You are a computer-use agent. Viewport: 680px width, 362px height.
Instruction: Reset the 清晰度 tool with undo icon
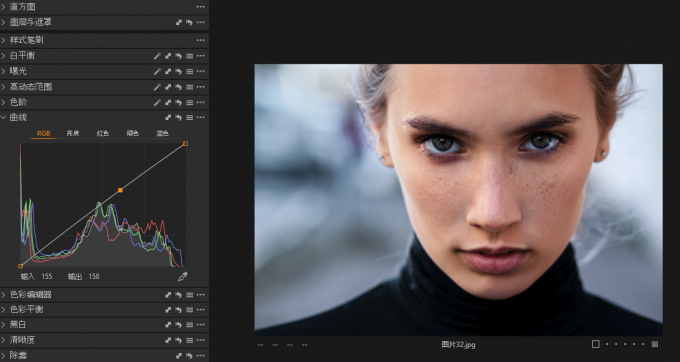(x=178, y=340)
